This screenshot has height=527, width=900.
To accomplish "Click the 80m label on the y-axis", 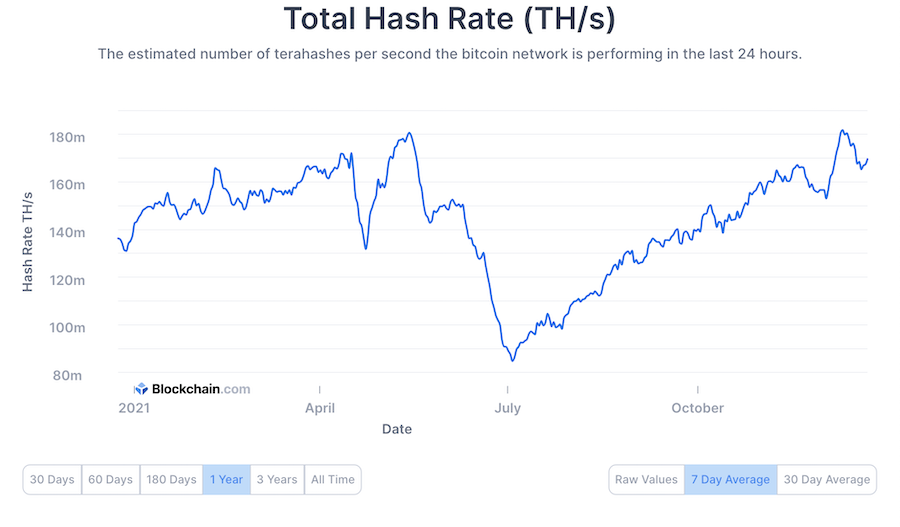I will [67, 375].
